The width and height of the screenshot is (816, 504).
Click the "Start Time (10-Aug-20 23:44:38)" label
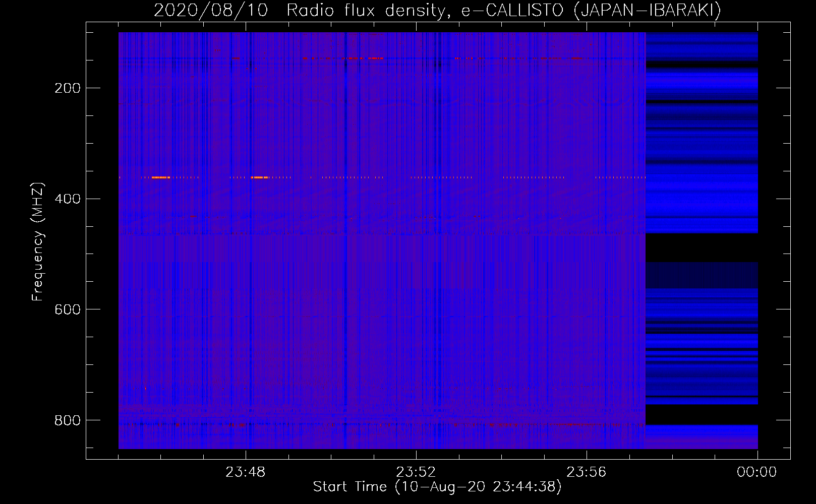437,487
